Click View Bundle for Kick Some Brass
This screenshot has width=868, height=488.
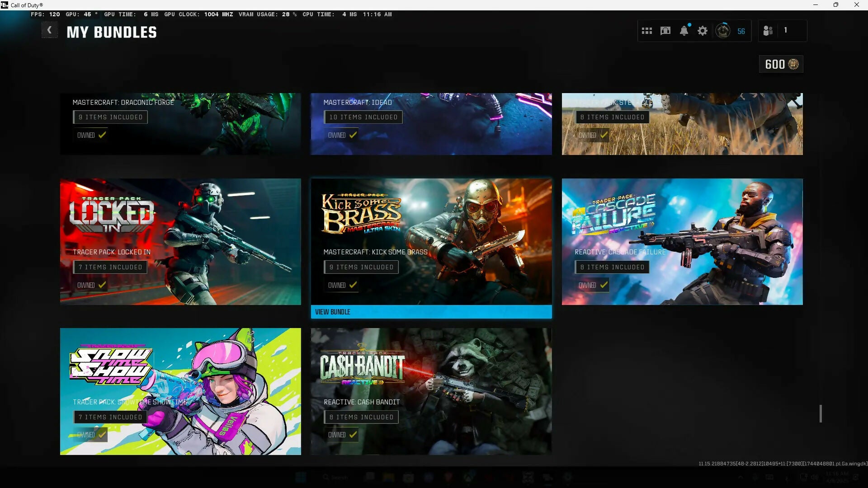point(431,312)
